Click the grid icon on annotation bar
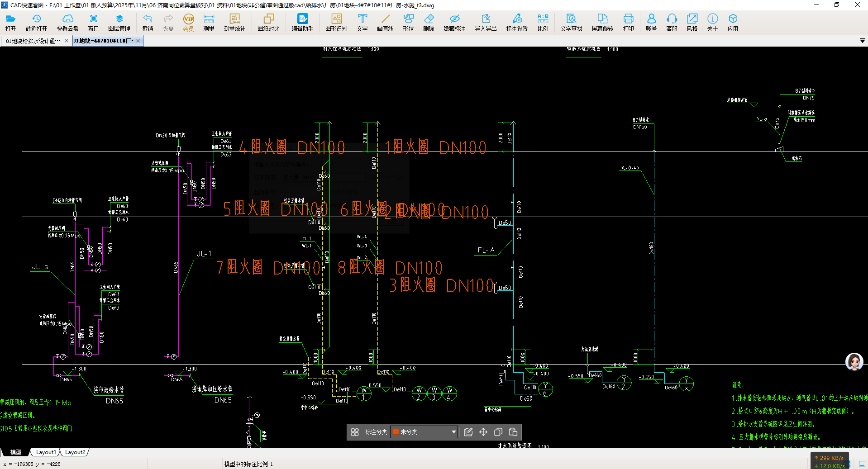This screenshot has height=469, width=868. tap(355, 432)
